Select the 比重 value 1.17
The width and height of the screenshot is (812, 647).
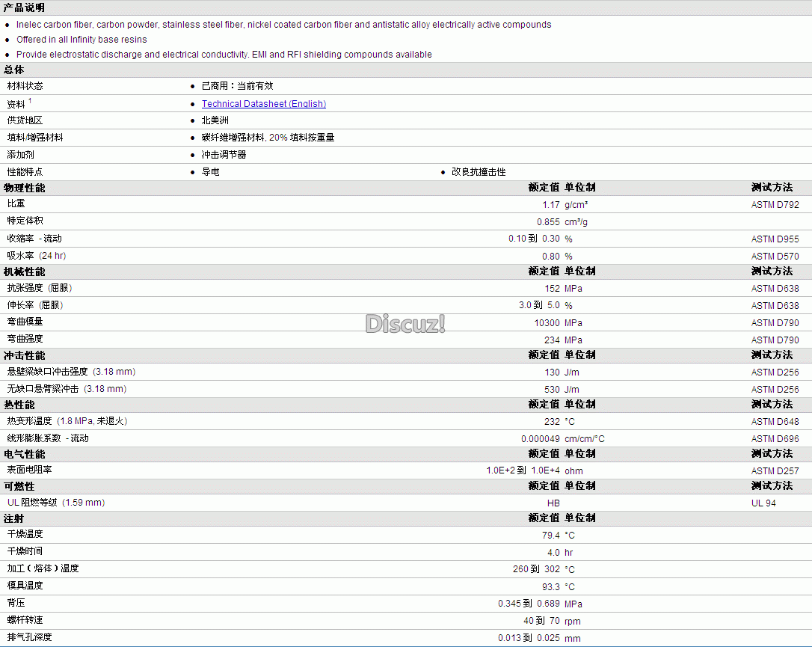point(551,205)
